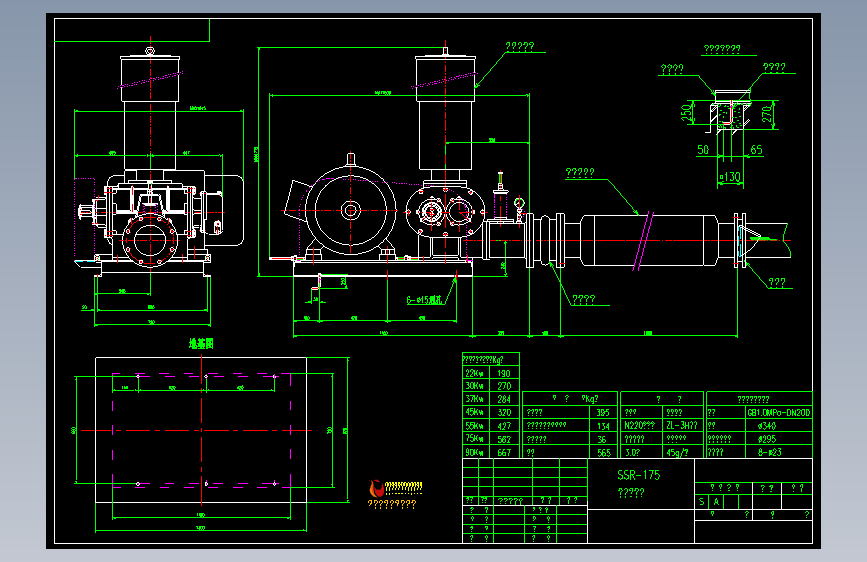
Task: Select the 8-ø23 bolt hole cell
Action: pos(770,452)
